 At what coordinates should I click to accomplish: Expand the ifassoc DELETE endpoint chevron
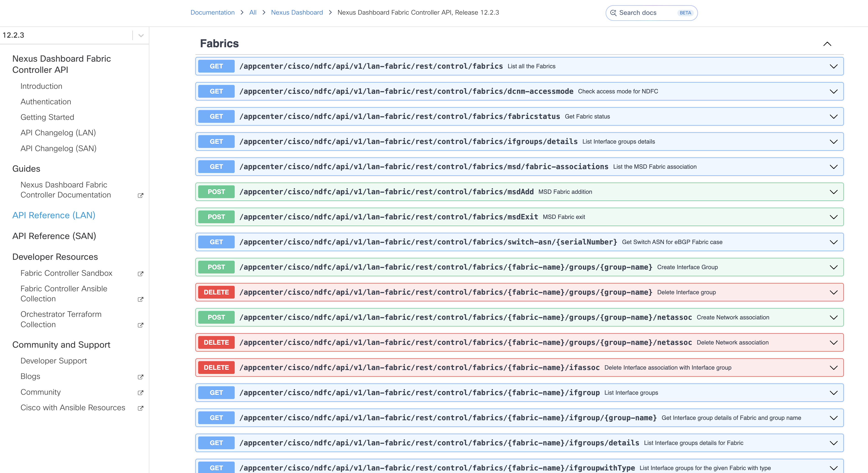[834, 368]
